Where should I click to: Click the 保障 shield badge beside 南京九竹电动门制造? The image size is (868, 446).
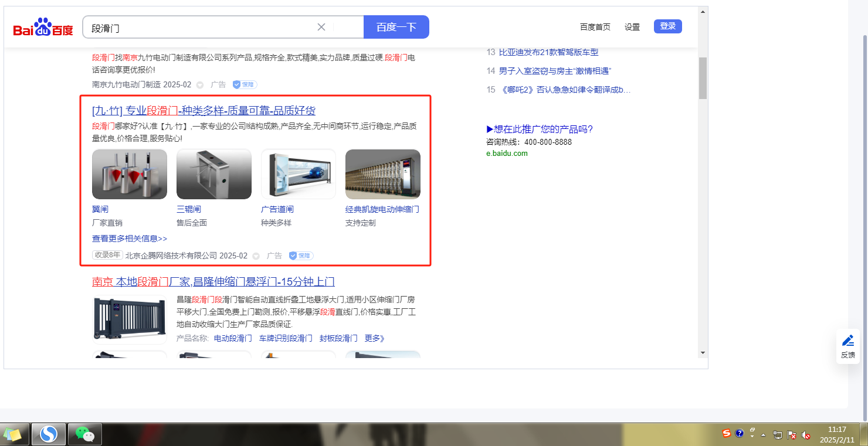245,84
